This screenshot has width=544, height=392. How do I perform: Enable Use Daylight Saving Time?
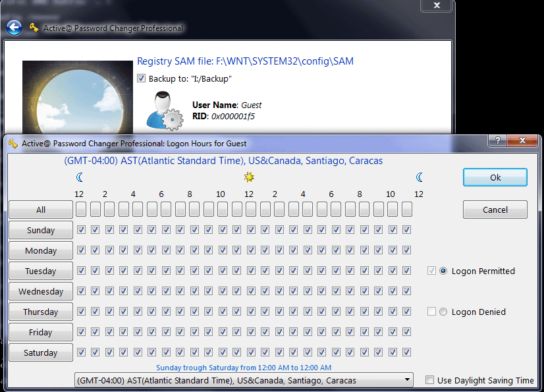pos(429,380)
